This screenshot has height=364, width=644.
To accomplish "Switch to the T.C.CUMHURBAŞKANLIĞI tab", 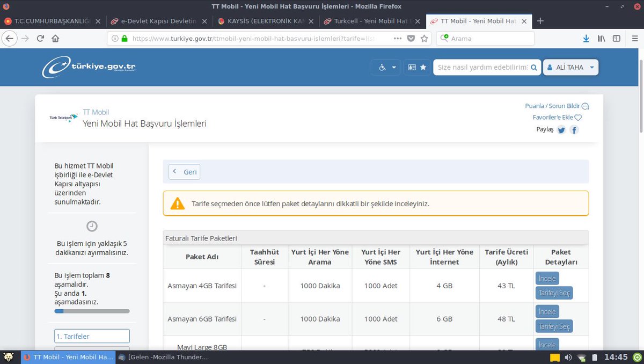I will coord(52,21).
